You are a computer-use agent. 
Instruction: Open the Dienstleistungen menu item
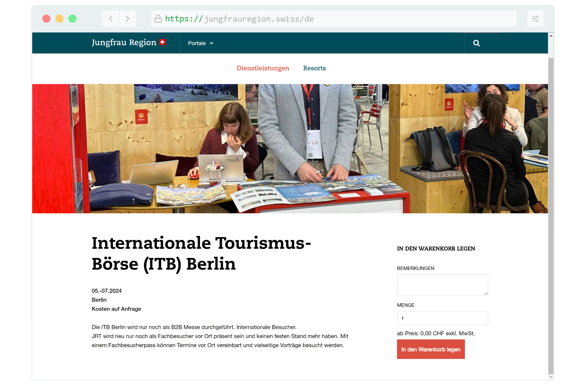pos(262,68)
